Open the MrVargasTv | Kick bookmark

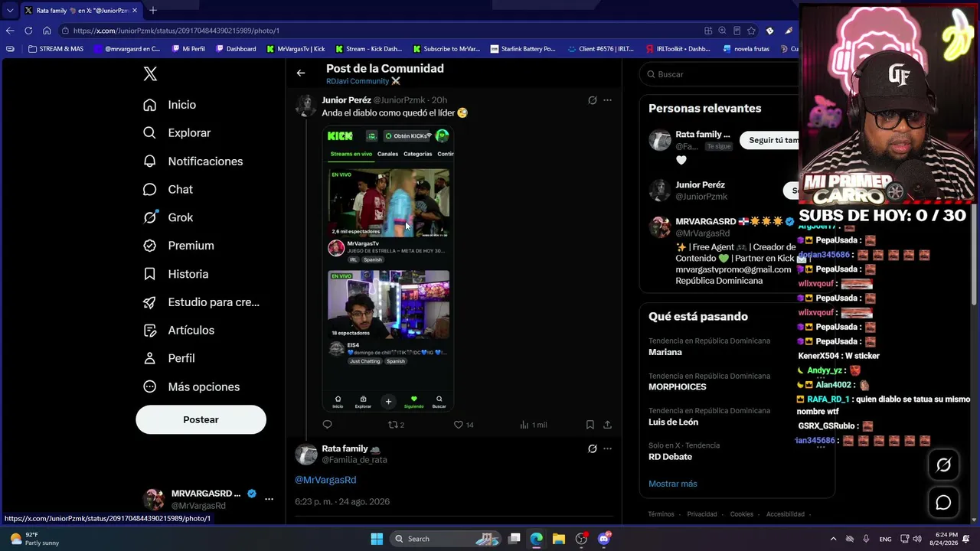pos(296,49)
